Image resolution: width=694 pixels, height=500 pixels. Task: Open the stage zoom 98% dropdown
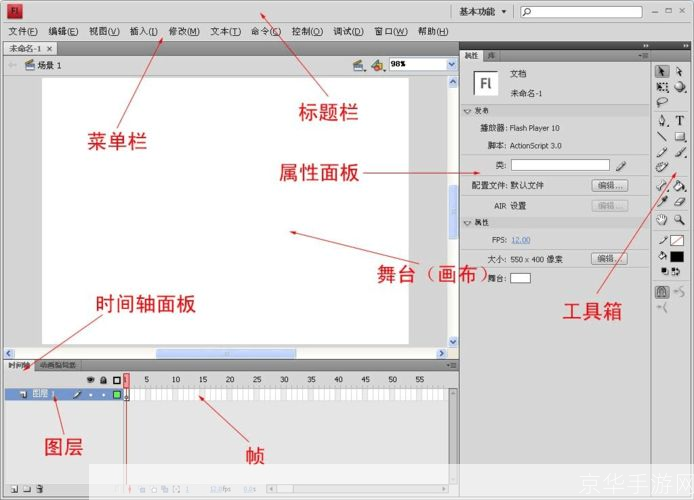pos(450,64)
